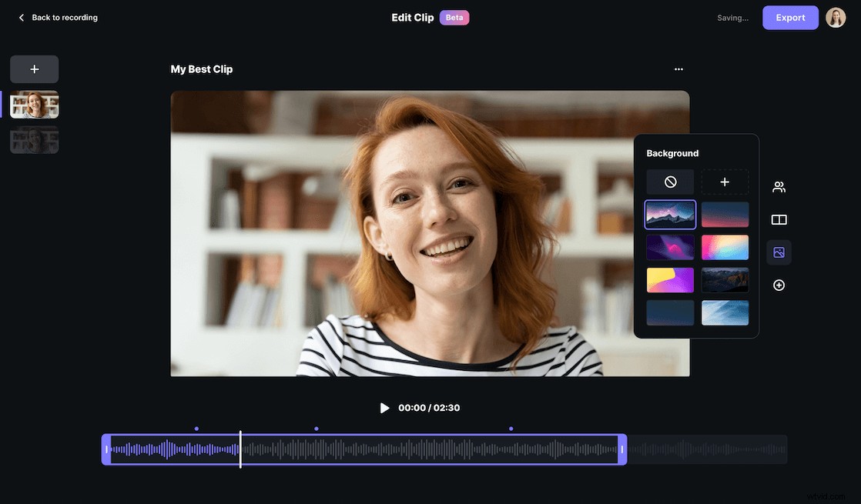Select the first clip thumbnail in the sidebar
Screen dimensions: 861x504
pos(35,104)
